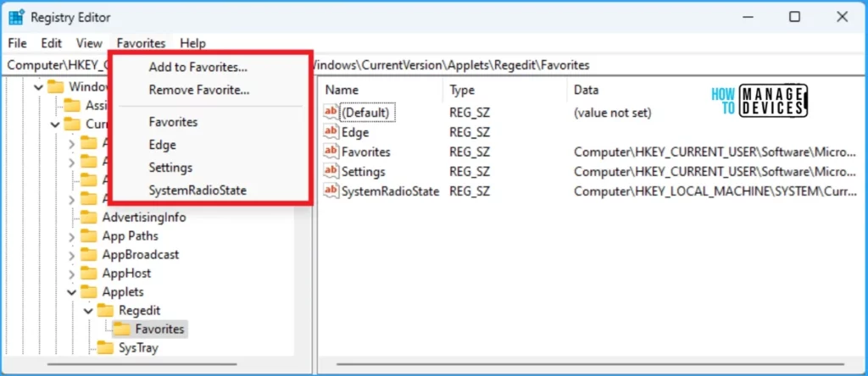Click the AdvertisingInfo folder icon
The image size is (868, 376).
click(x=88, y=217)
